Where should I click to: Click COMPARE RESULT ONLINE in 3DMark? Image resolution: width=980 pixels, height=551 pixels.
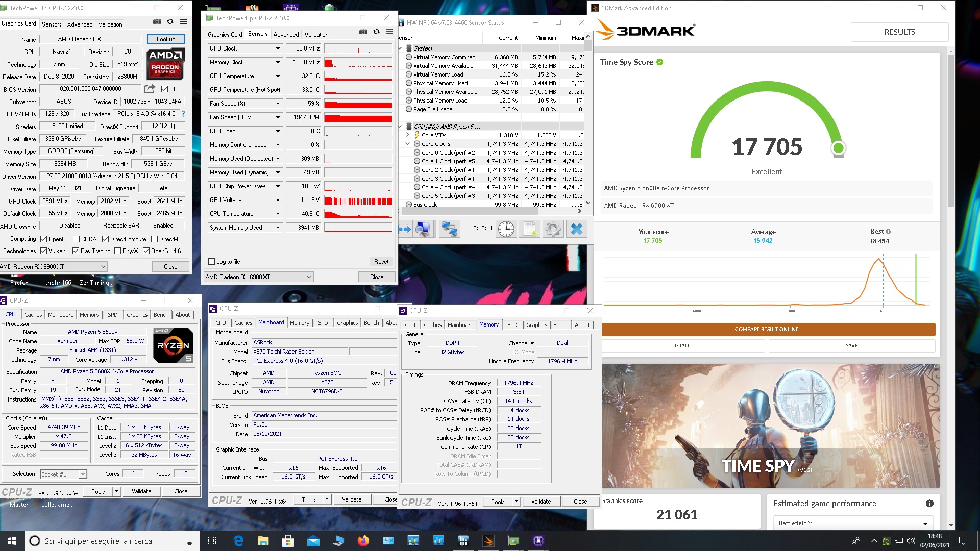pyautogui.click(x=767, y=330)
